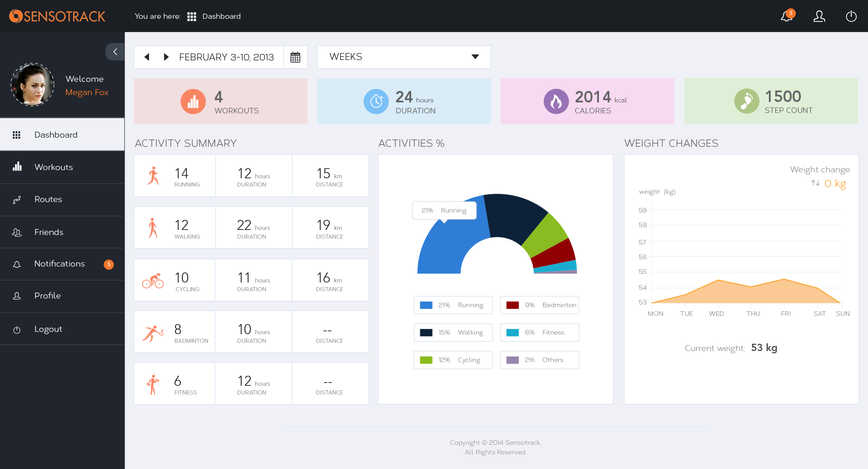
Task: Click the Calories flame icon
Action: pyautogui.click(x=556, y=101)
